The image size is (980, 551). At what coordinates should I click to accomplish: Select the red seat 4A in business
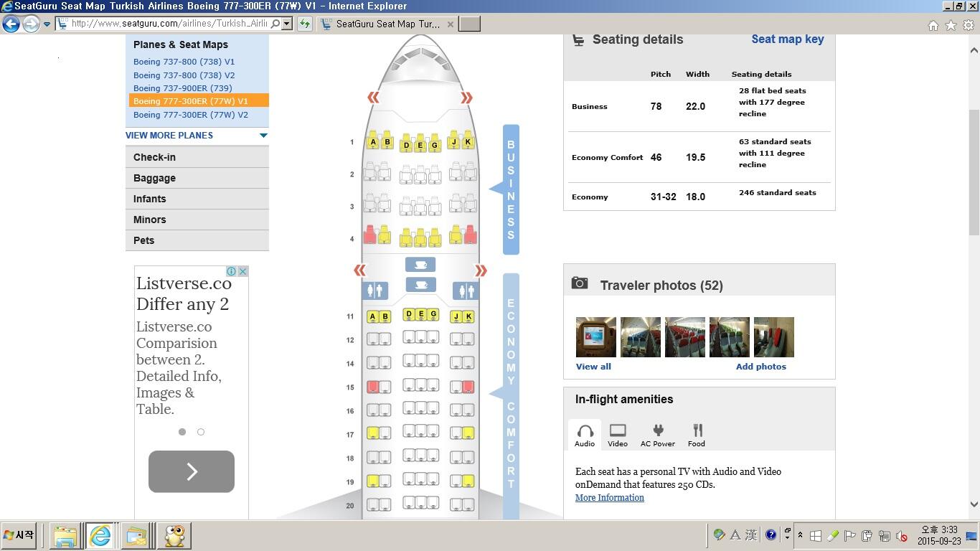[370, 235]
